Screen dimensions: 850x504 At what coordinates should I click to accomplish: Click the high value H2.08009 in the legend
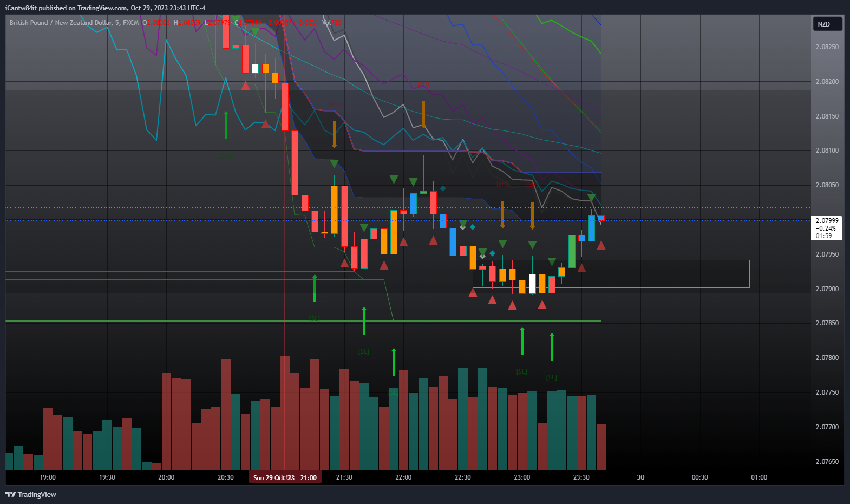(x=187, y=23)
